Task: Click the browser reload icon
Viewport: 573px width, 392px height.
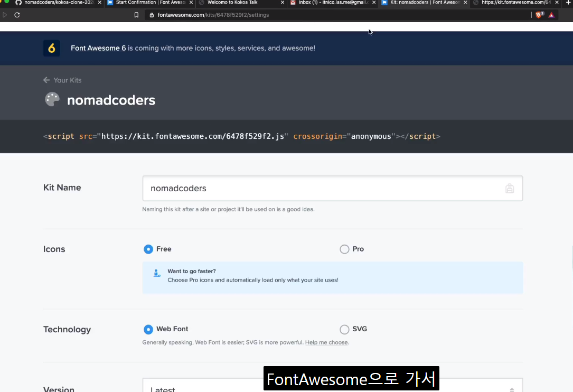Action: click(x=17, y=15)
